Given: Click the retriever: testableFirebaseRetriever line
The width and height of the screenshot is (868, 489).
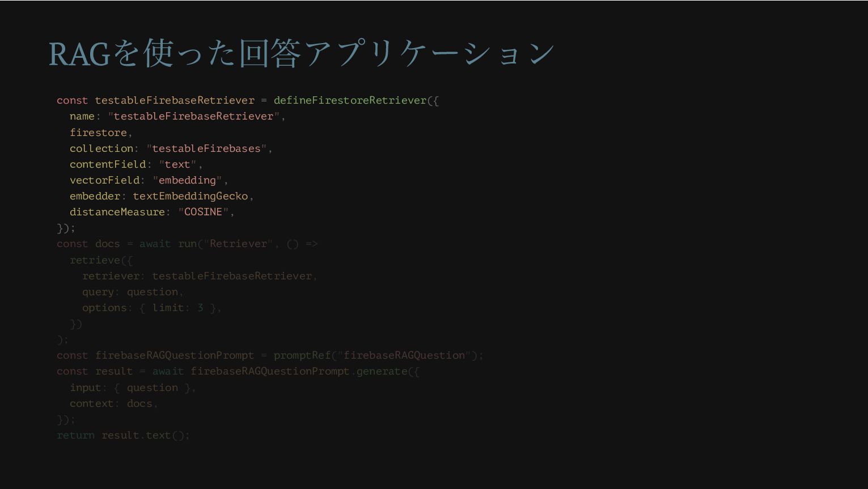Looking at the screenshot, I should (200, 276).
